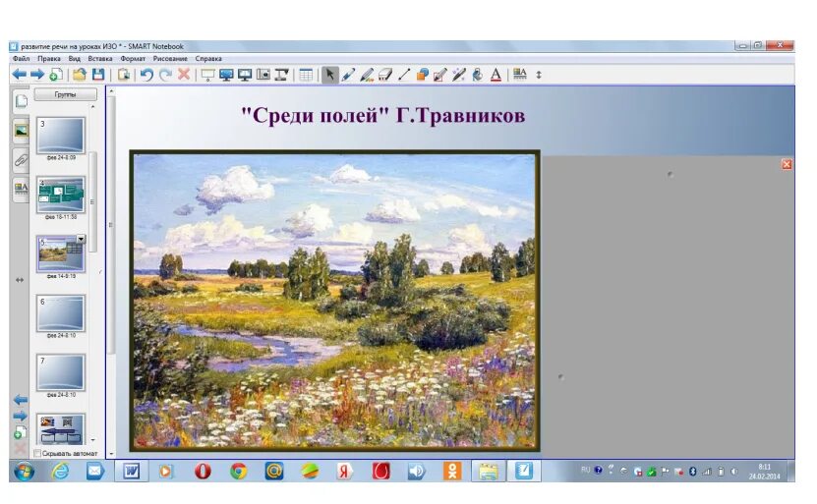This screenshot has width=817, height=504.
Task: Open Odnoklassniki orange taskbar icon
Action: coord(451,472)
